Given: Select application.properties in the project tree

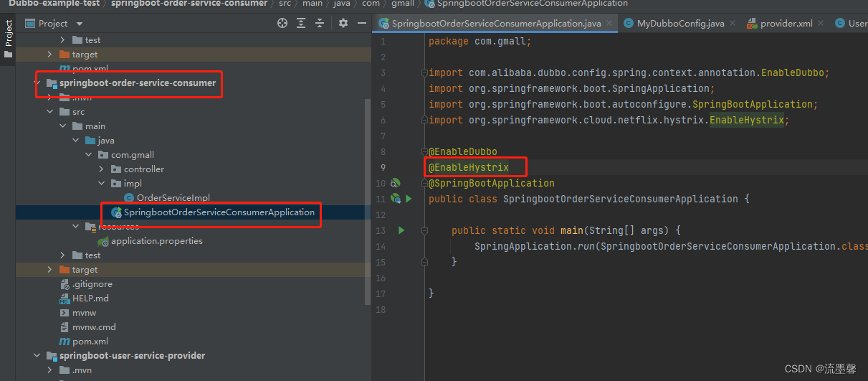Looking at the screenshot, I should [x=157, y=241].
